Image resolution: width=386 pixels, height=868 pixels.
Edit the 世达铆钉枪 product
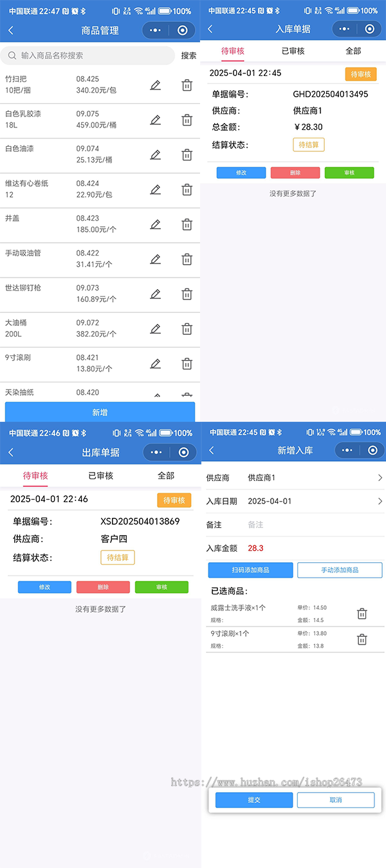click(x=155, y=294)
